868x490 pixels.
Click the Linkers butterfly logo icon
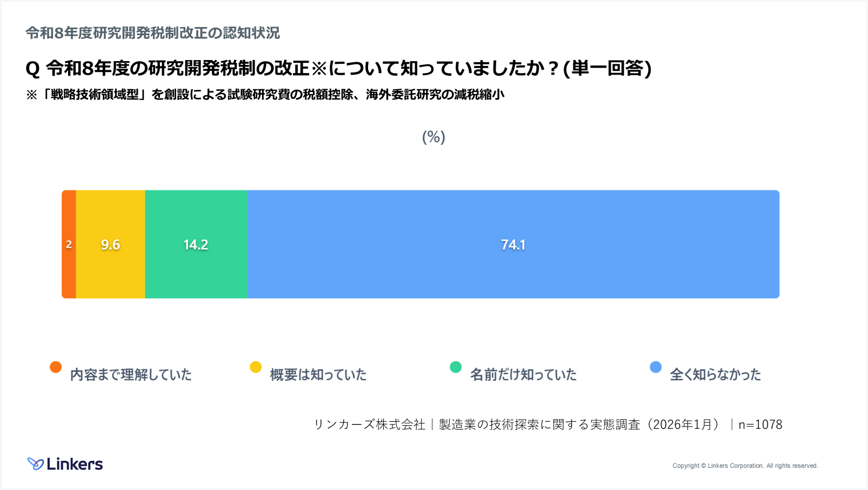pos(36,464)
